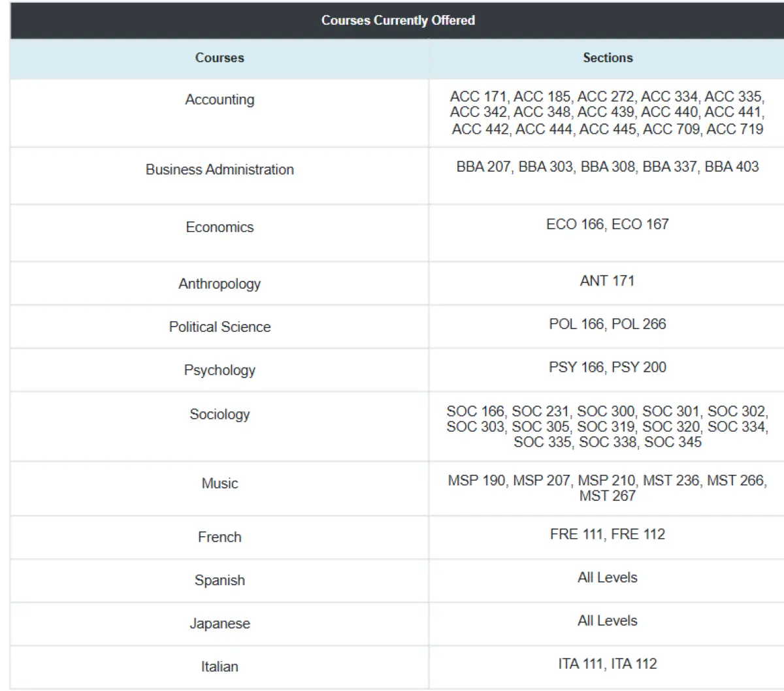Click the Music course name

220,483
